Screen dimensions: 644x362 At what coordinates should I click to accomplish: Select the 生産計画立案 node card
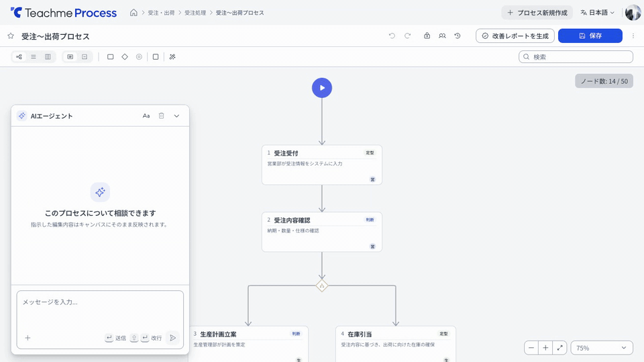point(248,344)
